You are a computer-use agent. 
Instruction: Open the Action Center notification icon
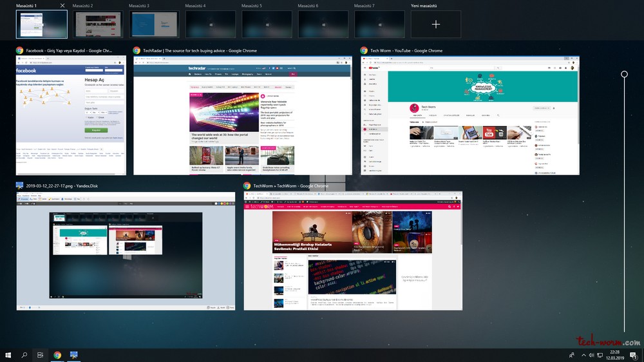(634, 355)
